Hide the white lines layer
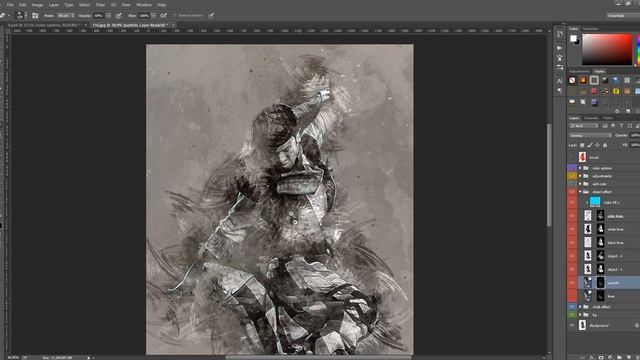640x360 pixels. (572, 229)
